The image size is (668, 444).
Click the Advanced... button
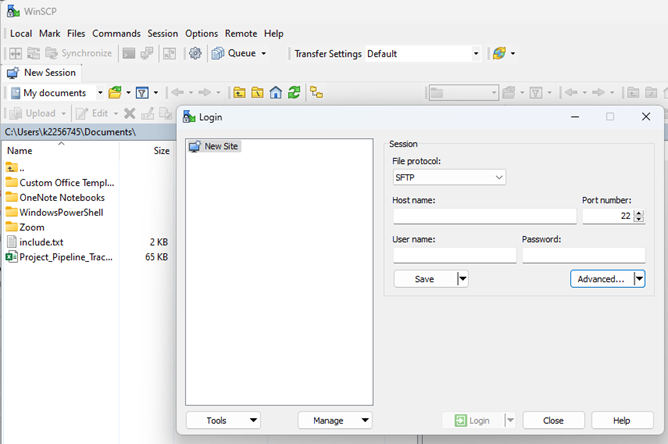pos(601,279)
